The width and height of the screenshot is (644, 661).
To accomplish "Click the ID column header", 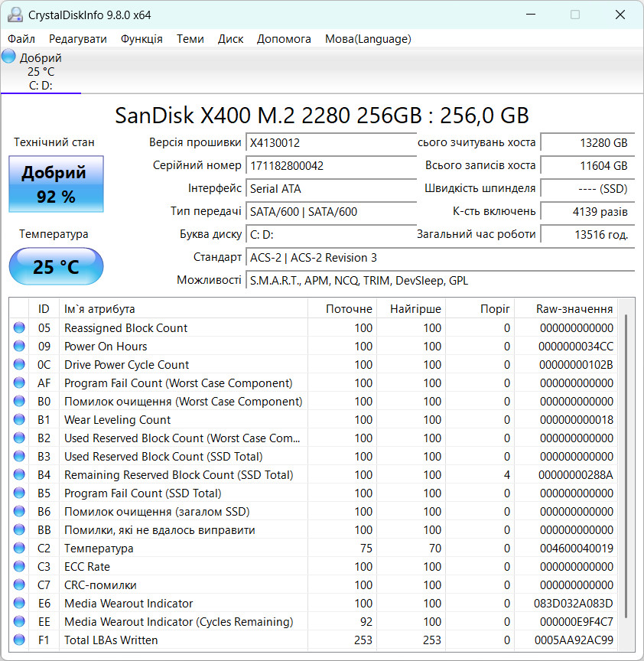I will click(x=44, y=309).
